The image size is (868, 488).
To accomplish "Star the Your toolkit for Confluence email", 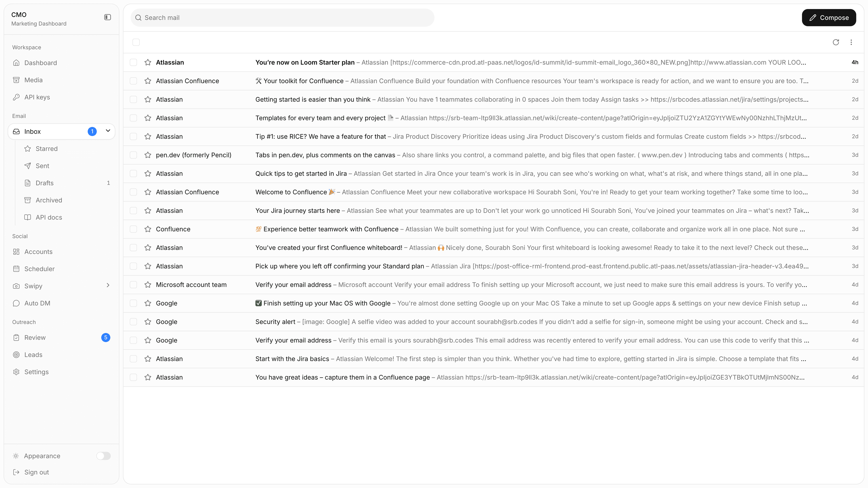I will pyautogui.click(x=148, y=81).
